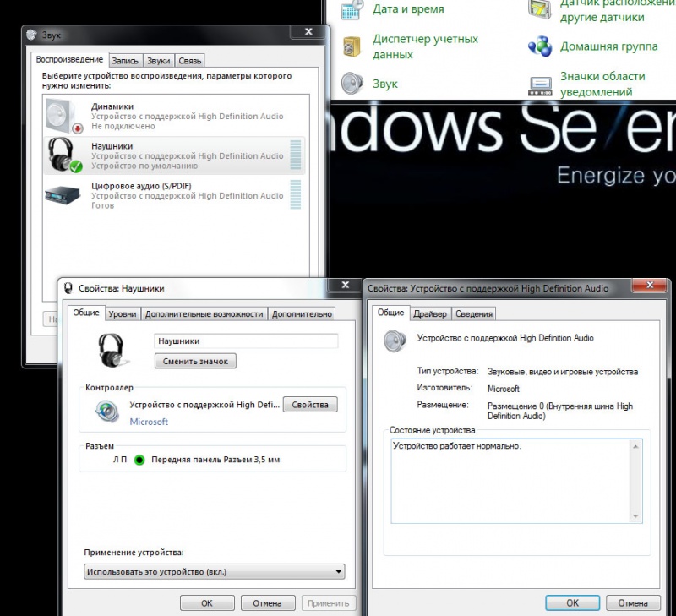Click the Microsoft link under controller

149,421
